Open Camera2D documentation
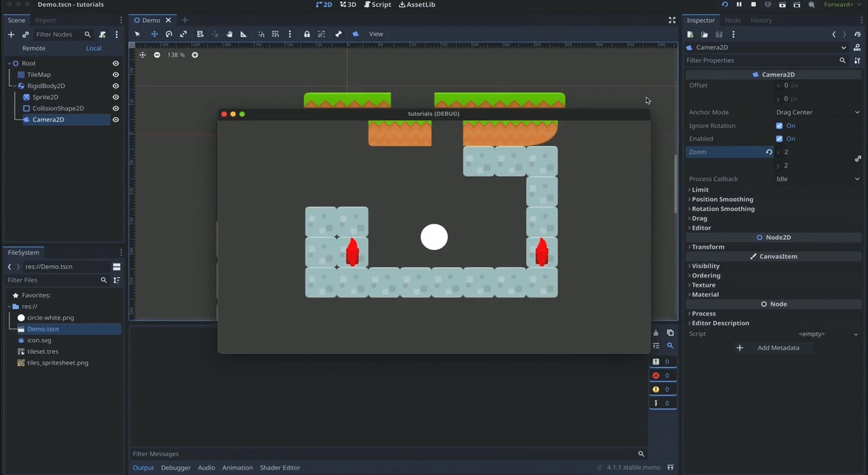The width and height of the screenshot is (868, 475). click(x=857, y=47)
